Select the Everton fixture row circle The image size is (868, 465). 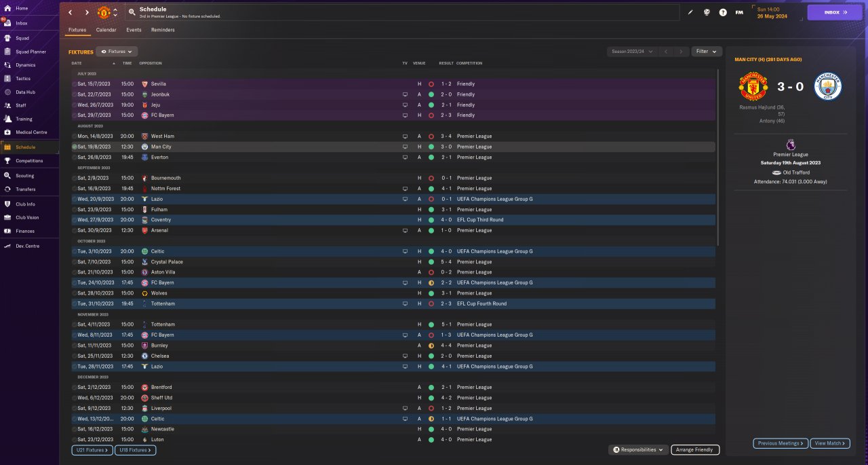[74, 157]
